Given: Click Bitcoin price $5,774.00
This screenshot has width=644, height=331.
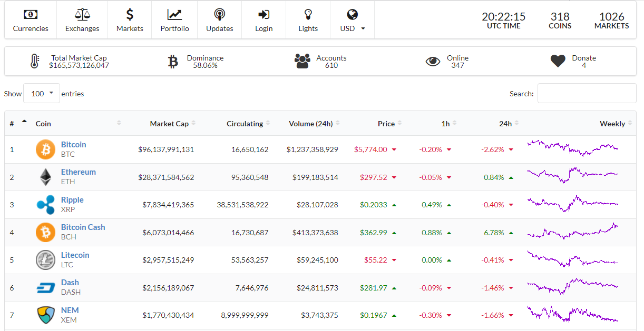Looking at the screenshot, I should pyautogui.click(x=371, y=149).
